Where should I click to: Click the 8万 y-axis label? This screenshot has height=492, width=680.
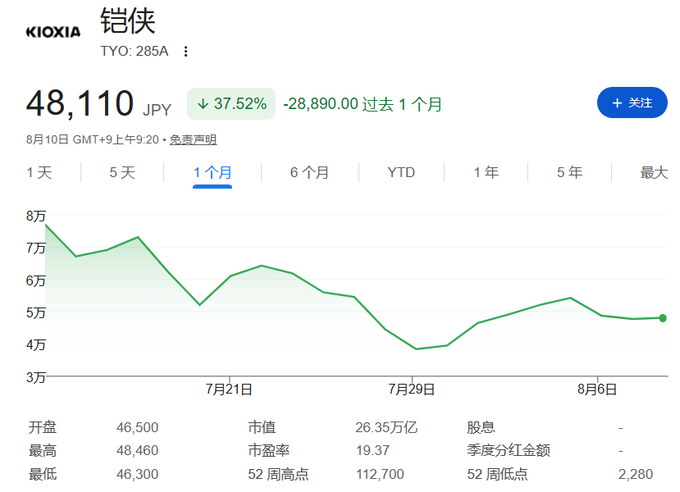[x=36, y=216]
